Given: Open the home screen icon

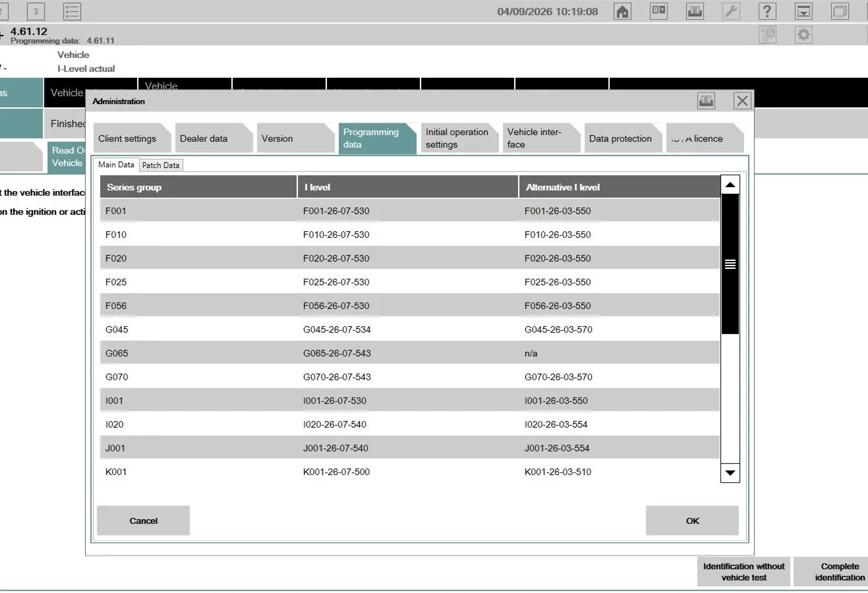Looking at the screenshot, I should (622, 11).
